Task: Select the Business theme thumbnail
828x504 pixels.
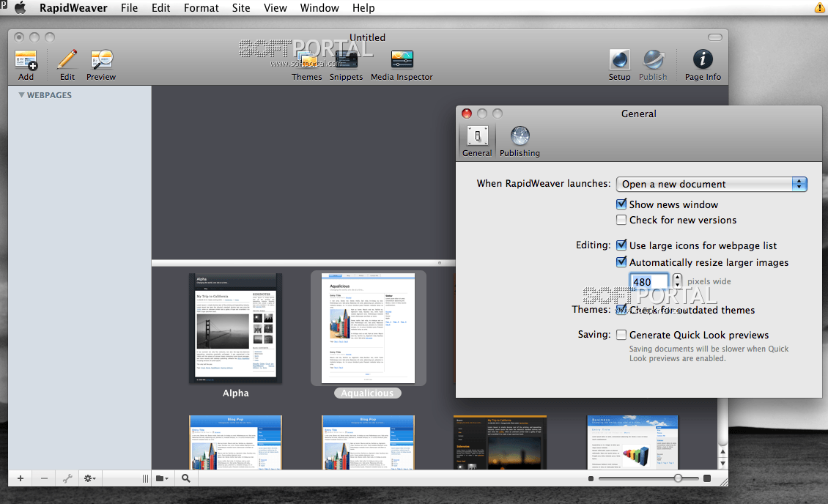Action: [632, 442]
